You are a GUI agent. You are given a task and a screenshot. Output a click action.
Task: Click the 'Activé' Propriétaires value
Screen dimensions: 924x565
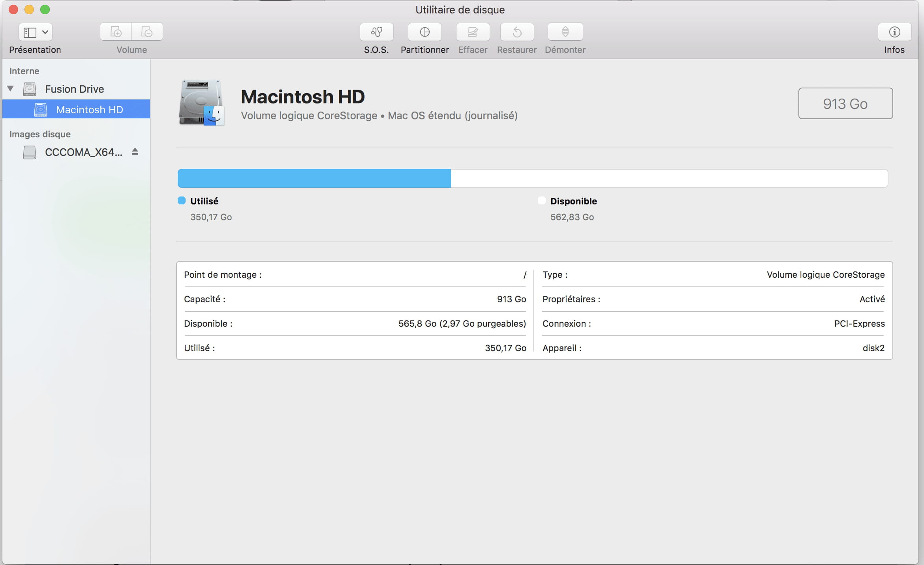pyautogui.click(x=872, y=299)
